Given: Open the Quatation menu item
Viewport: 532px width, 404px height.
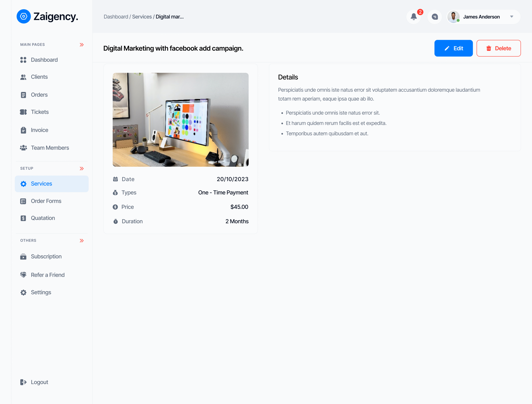Looking at the screenshot, I should click(43, 218).
